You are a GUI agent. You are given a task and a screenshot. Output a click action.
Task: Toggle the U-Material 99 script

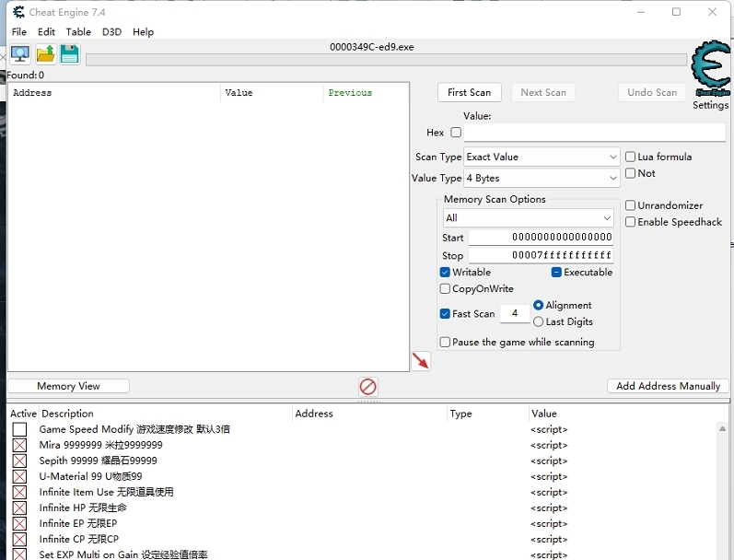coord(19,477)
